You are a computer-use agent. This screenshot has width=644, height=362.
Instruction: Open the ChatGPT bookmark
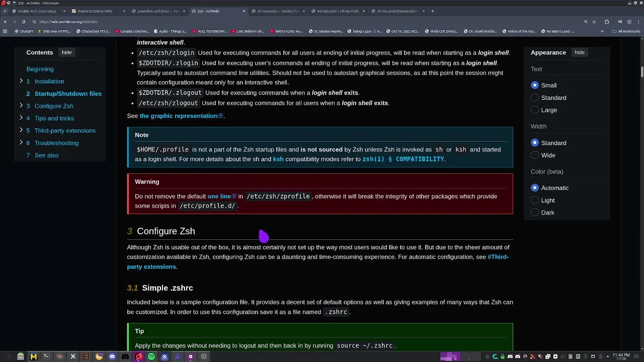[25, 31]
